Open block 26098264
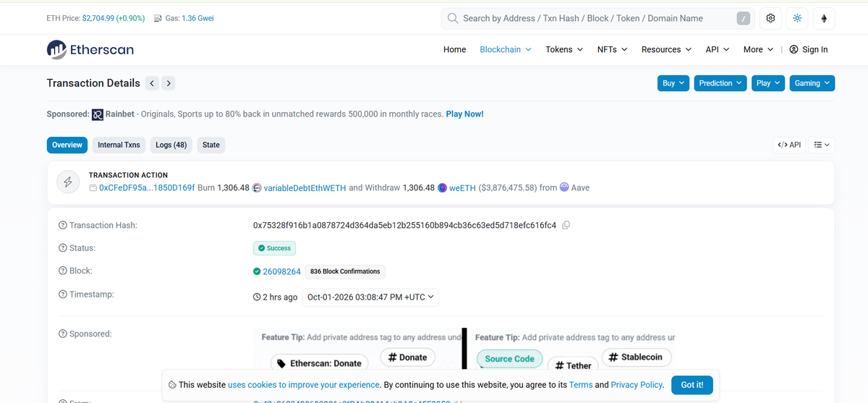 pyautogui.click(x=281, y=271)
